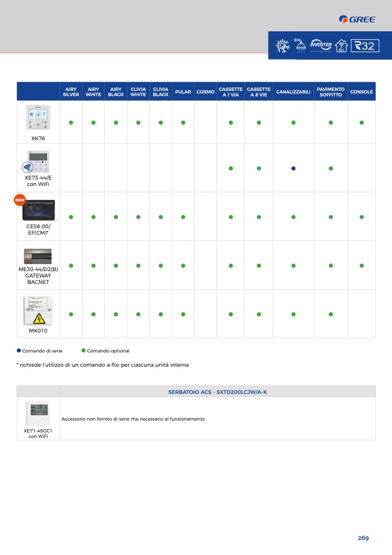This screenshot has width=392, height=555.
Task: Click the heating and cooling snowflake-sun icon
Action: pos(283,46)
